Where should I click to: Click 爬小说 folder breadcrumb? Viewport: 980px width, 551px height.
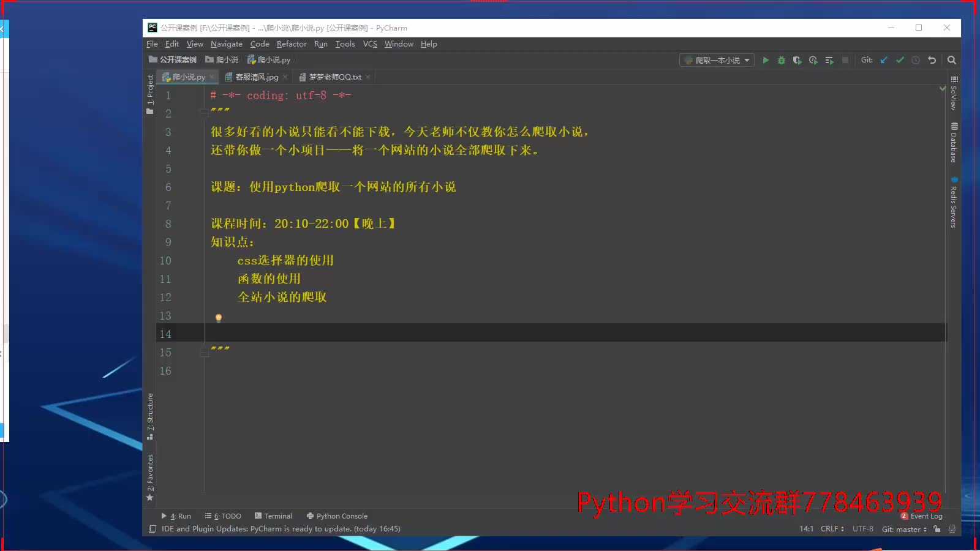(x=222, y=60)
